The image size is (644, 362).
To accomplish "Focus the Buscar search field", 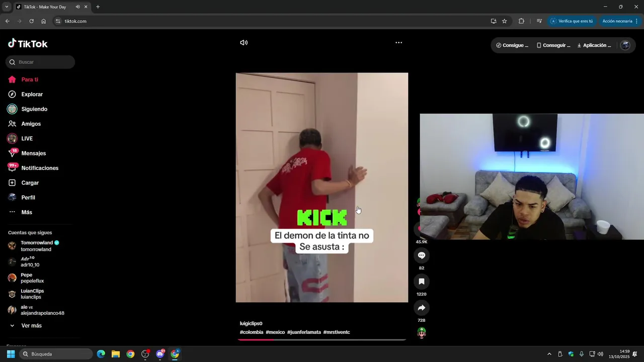I will tap(40, 62).
